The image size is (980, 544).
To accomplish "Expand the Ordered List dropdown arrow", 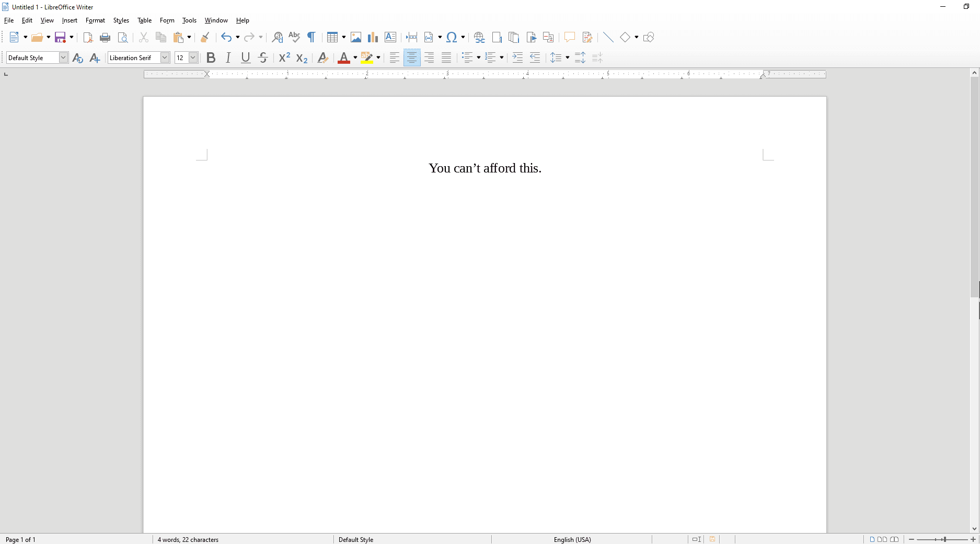I will click(502, 57).
